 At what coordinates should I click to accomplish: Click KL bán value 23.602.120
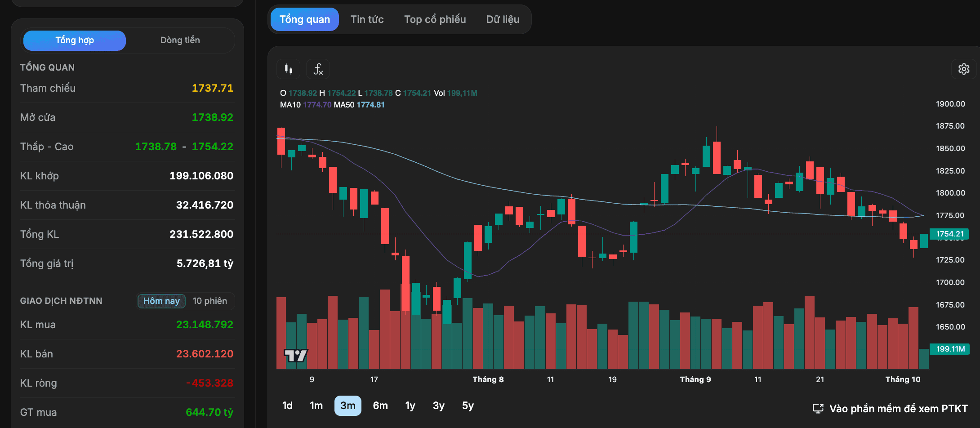coord(205,354)
